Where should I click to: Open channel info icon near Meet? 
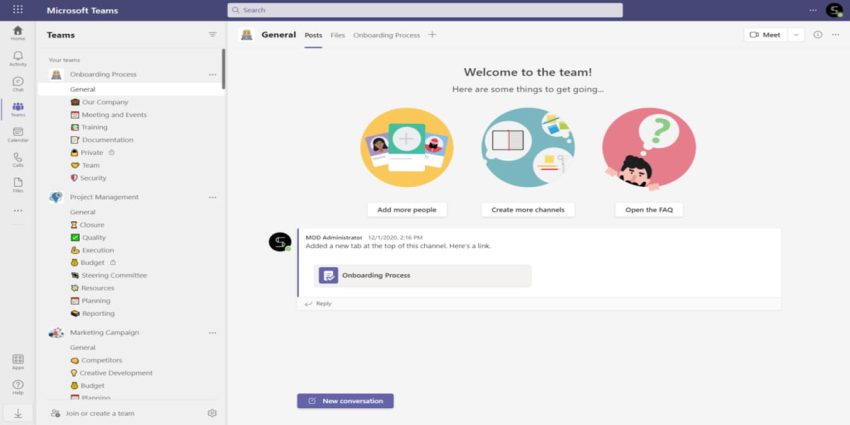click(x=817, y=35)
